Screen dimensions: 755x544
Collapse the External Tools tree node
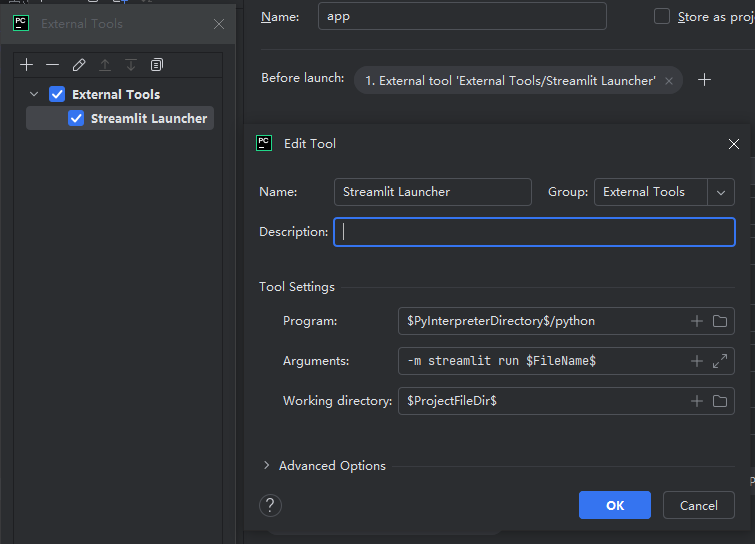[x=35, y=94]
